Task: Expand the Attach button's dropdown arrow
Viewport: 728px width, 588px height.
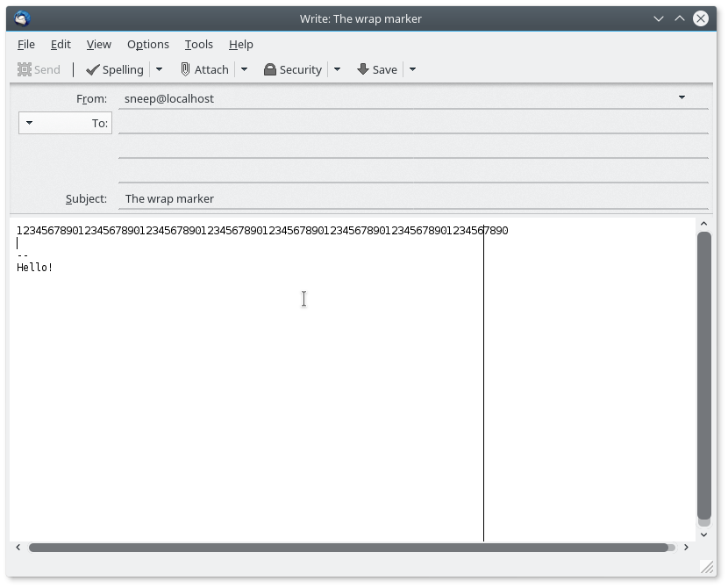Action: 244,69
